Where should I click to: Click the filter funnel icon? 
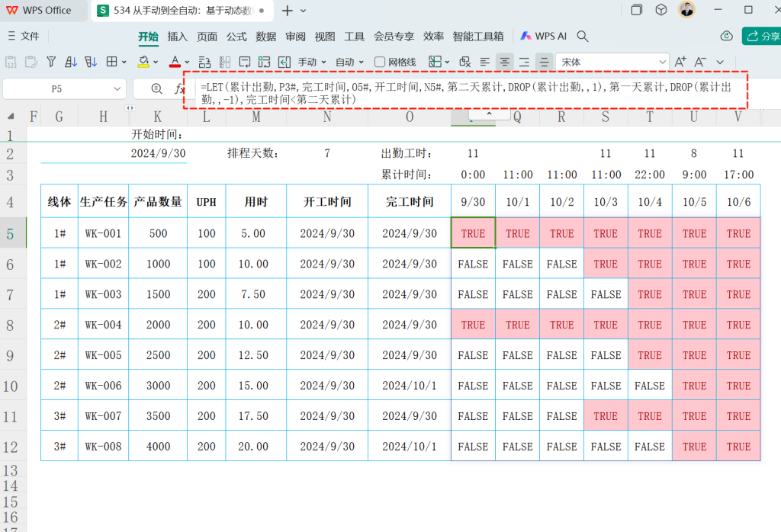click(x=51, y=62)
